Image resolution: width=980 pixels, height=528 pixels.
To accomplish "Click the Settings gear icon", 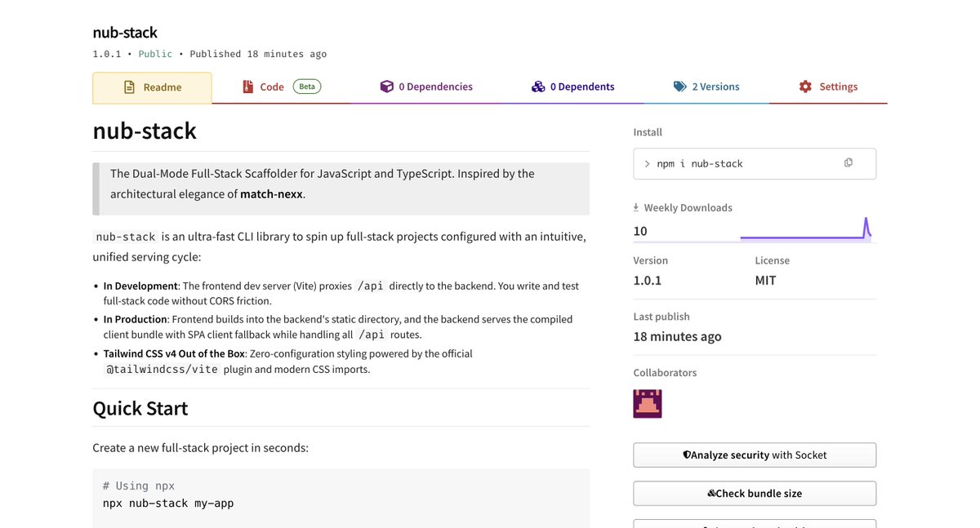I will (805, 87).
